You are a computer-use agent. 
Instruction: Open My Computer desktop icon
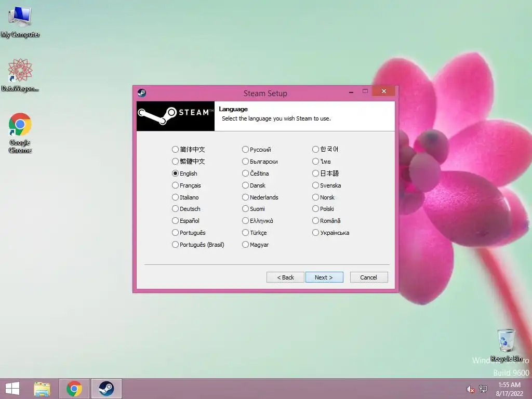click(x=20, y=22)
